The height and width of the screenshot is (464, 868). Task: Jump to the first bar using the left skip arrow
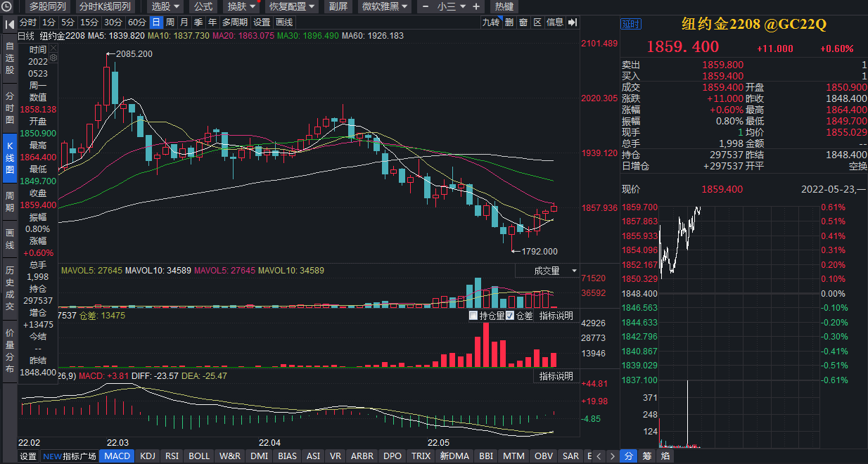coord(10,24)
